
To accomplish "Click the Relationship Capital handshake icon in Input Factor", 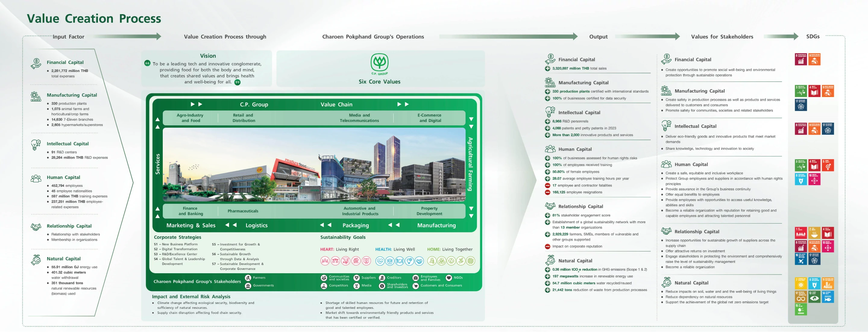I will tap(36, 227).
